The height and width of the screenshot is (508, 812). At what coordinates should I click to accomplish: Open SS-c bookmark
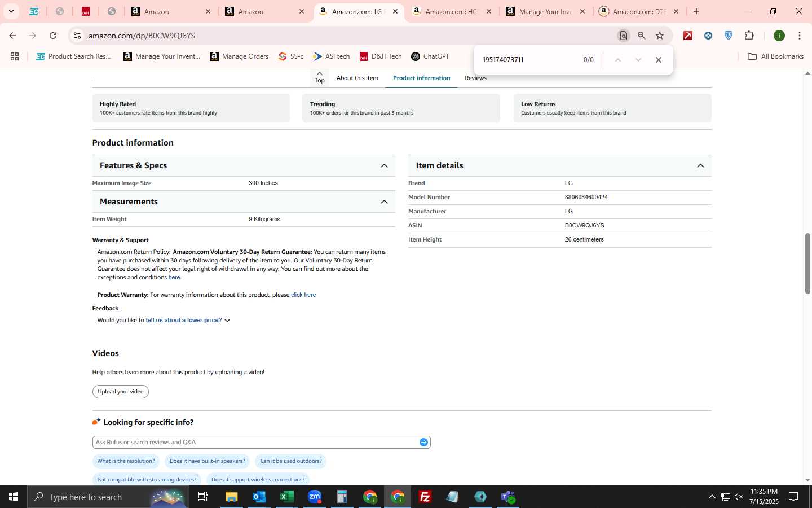coord(291,56)
